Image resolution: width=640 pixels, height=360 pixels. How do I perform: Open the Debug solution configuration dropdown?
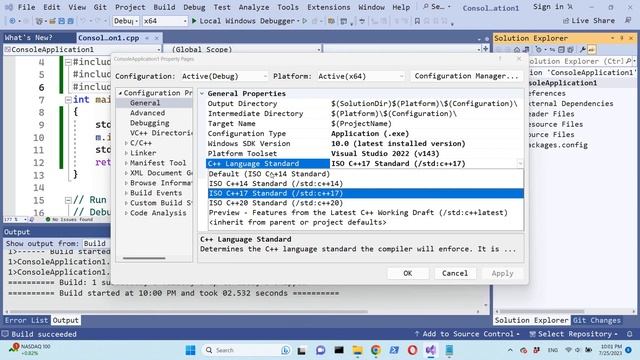[126, 21]
